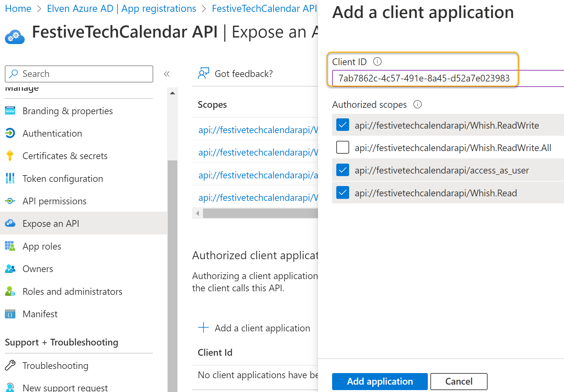Click the Client Id column header

point(215,353)
